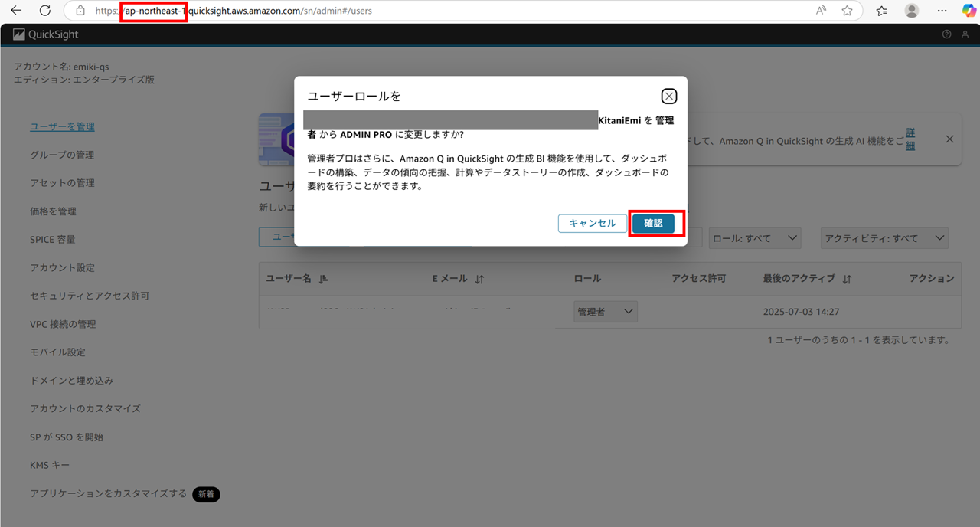Add page to favorites with star icon
This screenshot has height=527, width=980.
[x=847, y=11]
